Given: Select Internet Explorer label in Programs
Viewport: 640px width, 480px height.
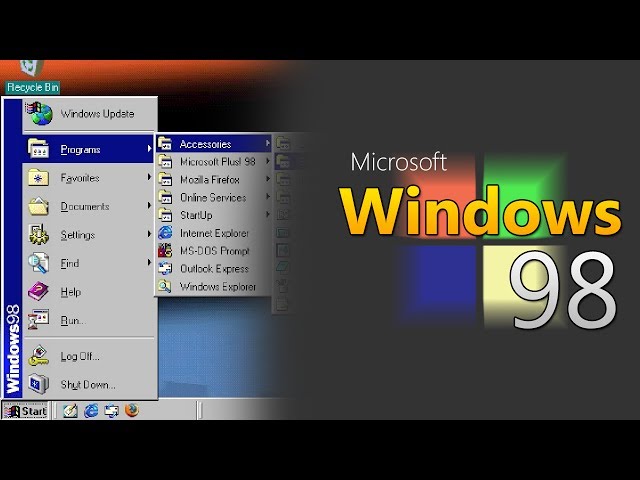Looking at the screenshot, I should (x=214, y=233).
